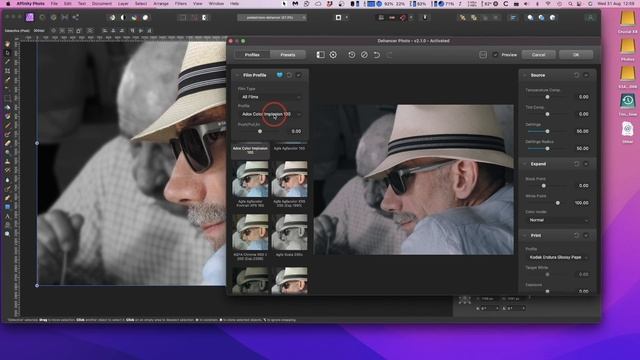This screenshot has width=640, height=360.
Task: Click the Cancel button
Action: pos(538,55)
